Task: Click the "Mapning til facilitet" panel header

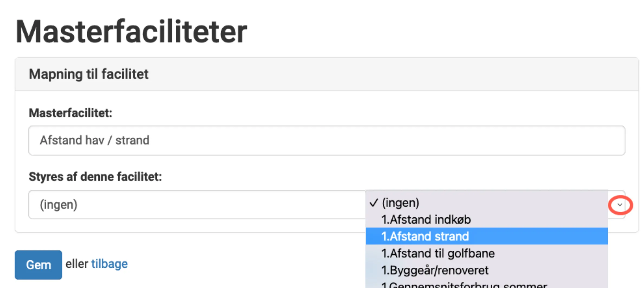Action: click(89, 74)
